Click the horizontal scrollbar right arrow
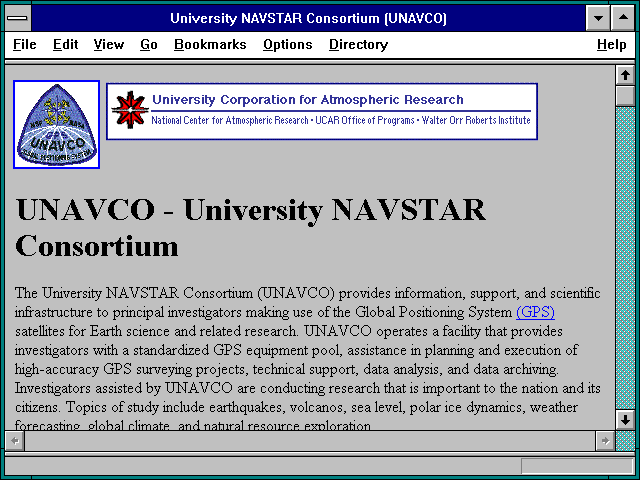 coord(605,441)
